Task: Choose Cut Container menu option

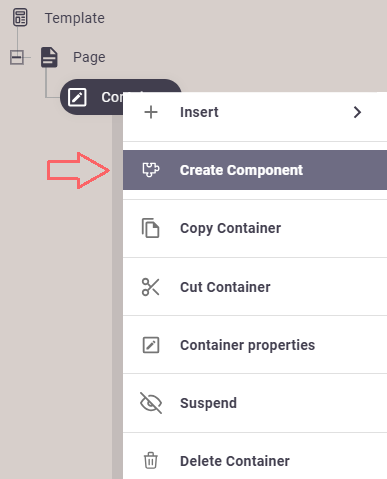Action: [255, 287]
